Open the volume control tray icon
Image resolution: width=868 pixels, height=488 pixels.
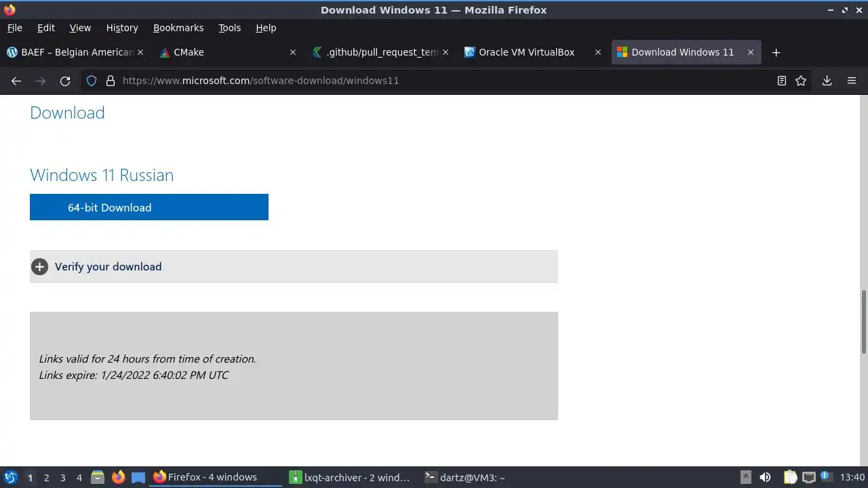click(766, 477)
